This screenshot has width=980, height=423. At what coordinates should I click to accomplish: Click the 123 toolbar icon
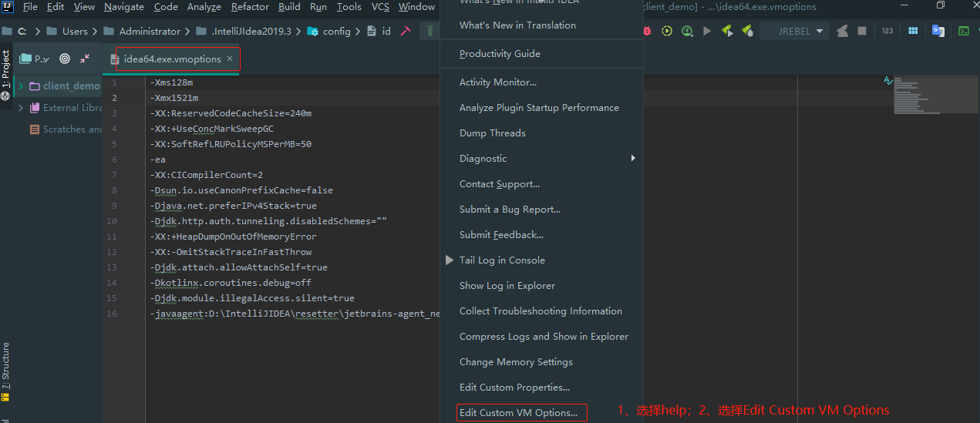pos(887,32)
